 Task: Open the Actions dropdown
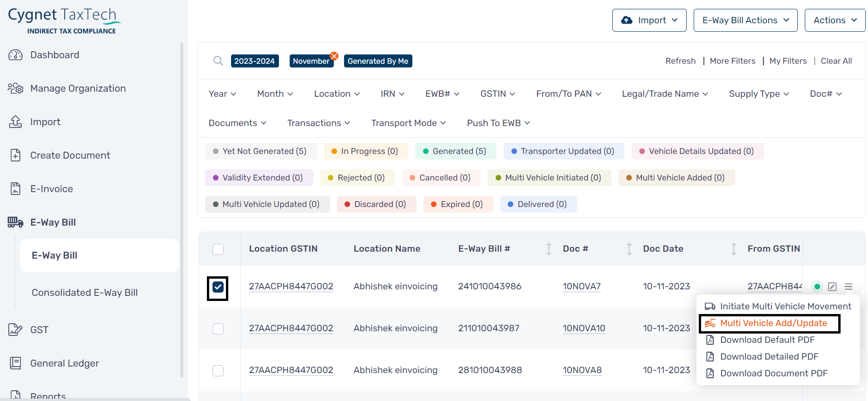pos(835,20)
